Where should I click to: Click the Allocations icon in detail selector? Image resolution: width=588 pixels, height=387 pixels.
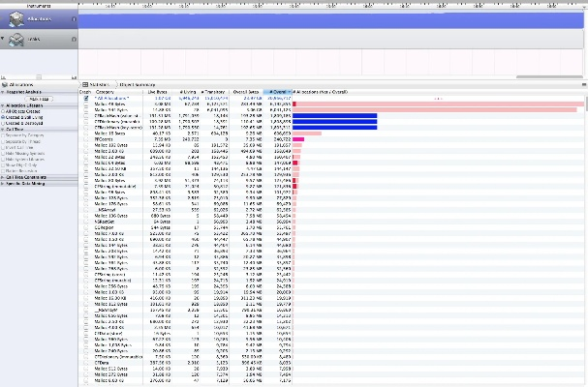pyautogui.click(x=6, y=85)
